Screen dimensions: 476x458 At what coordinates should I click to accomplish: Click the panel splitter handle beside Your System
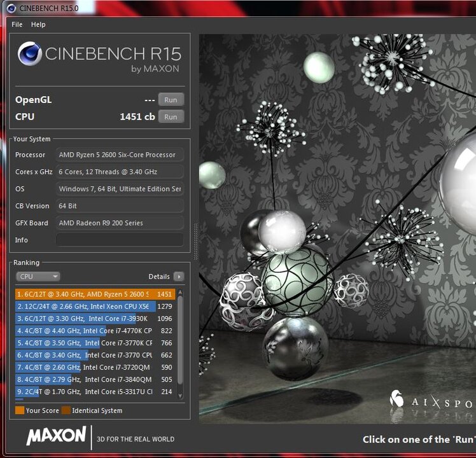195,241
